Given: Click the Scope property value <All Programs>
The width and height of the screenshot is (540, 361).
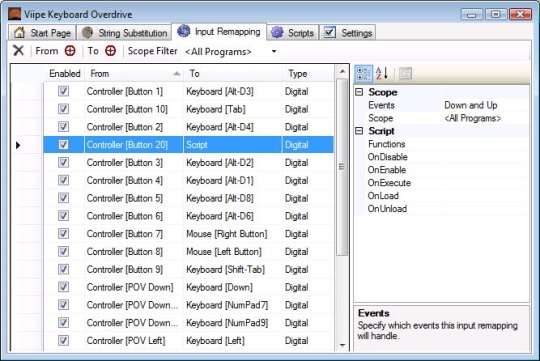Looking at the screenshot, I should (x=472, y=118).
